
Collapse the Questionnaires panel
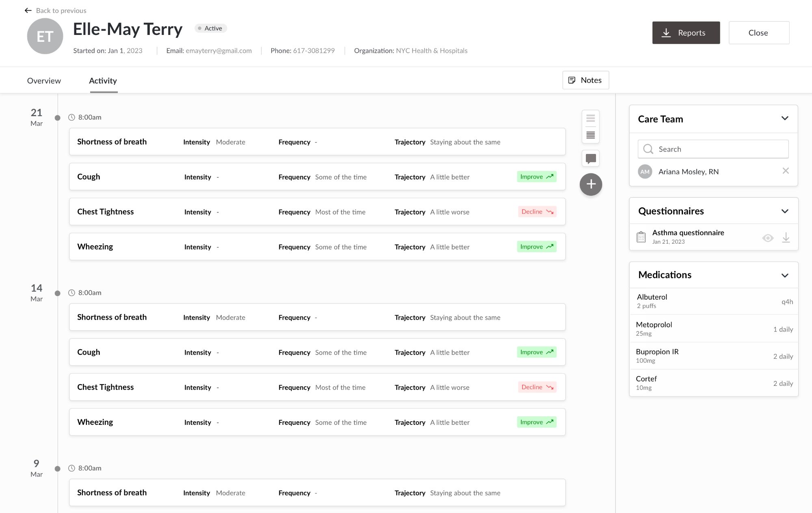(x=784, y=211)
